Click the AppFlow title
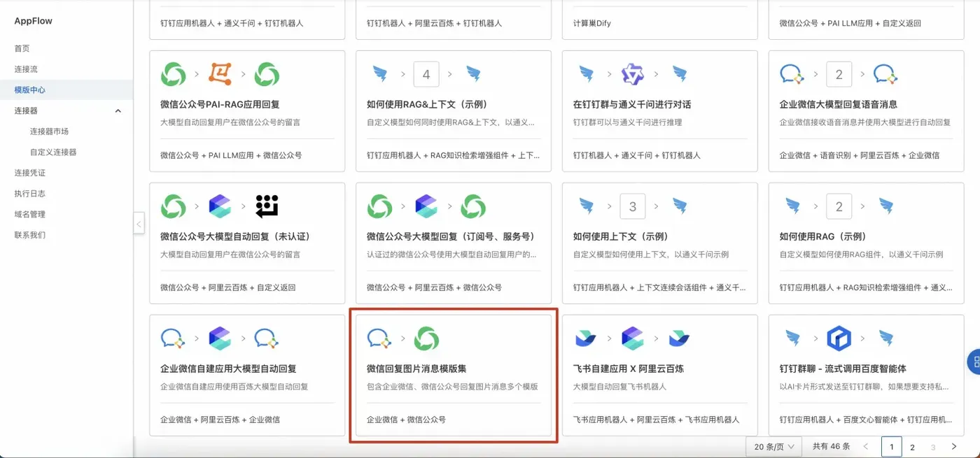The height and width of the screenshot is (458, 980). 34,21
